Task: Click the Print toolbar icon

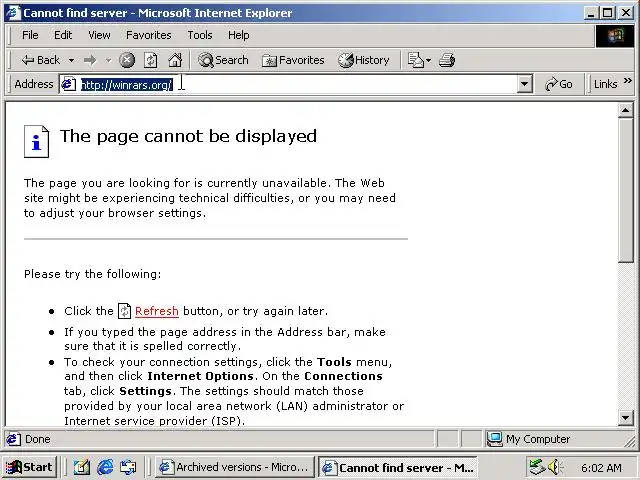Action: pyautogui.click(x=447, y=60)
